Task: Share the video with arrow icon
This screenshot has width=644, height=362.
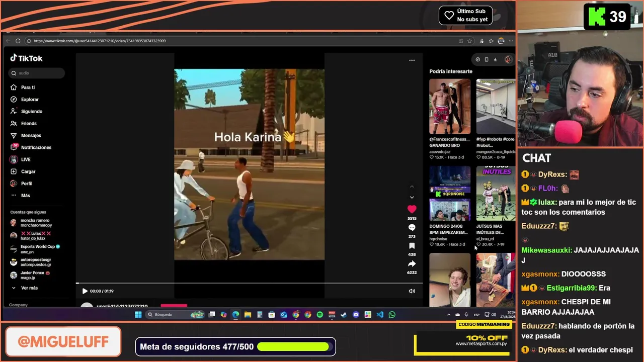Action: click(412, 264)
